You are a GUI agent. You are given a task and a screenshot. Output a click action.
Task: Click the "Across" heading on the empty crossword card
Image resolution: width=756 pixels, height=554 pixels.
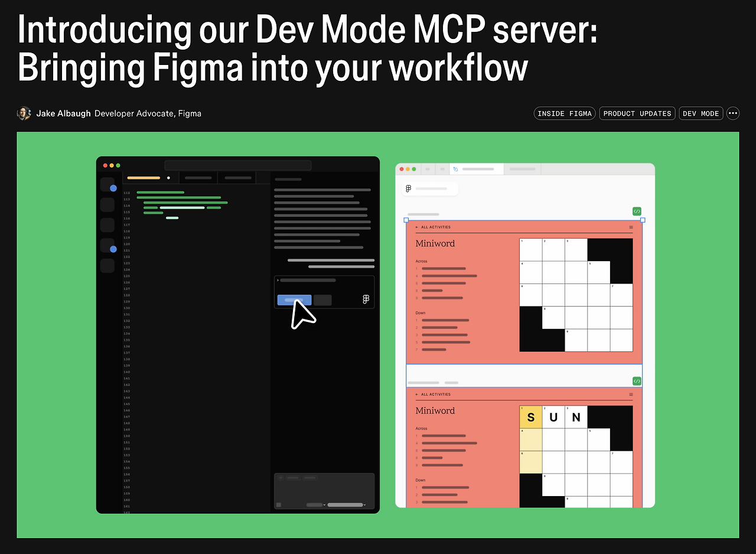coord(421,261)
